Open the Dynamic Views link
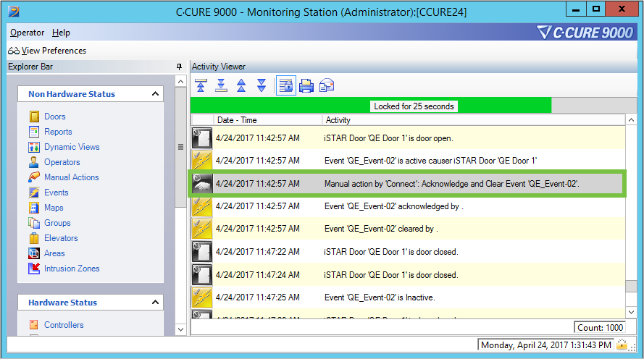The height and width of the screenshot is (359, 644). 72,147
